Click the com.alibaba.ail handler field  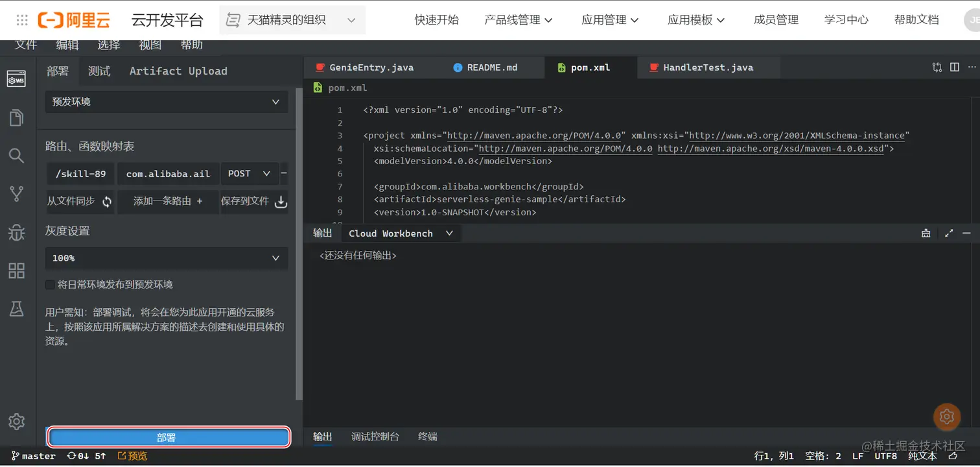[x=168, y=173]
